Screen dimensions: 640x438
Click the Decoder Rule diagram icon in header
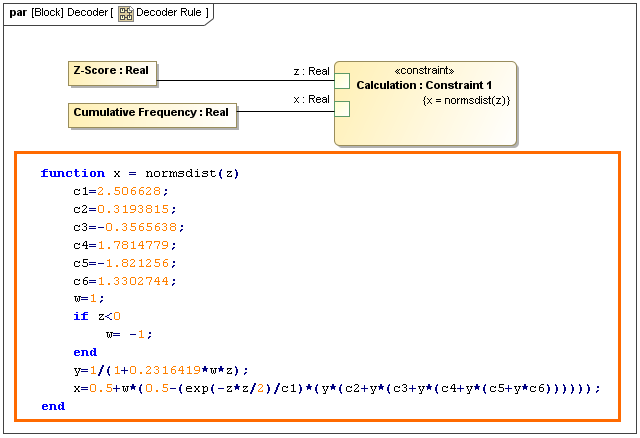pyautogui.click(x=126, y=13)
